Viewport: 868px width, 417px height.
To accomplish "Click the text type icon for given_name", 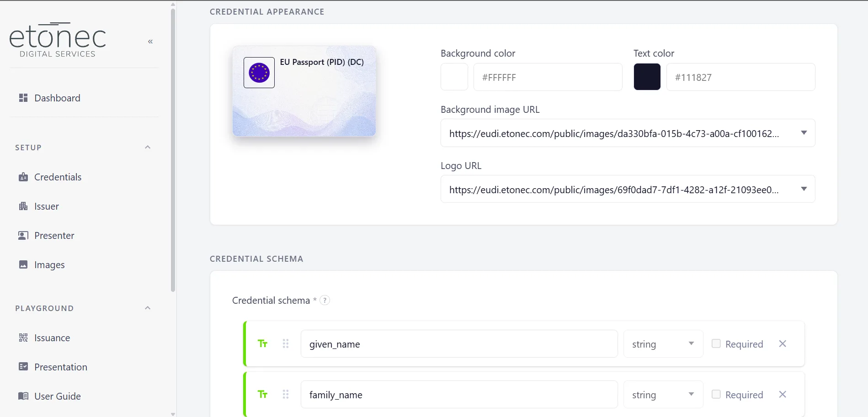I will click(262, 343).
